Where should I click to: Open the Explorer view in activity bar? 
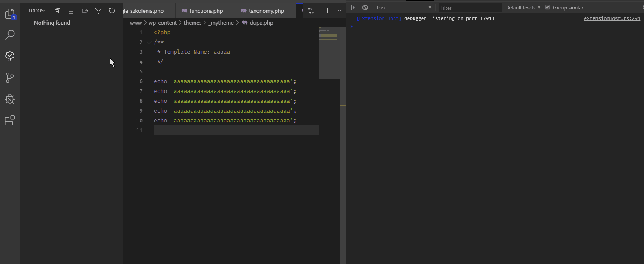[x=10, y=14]
